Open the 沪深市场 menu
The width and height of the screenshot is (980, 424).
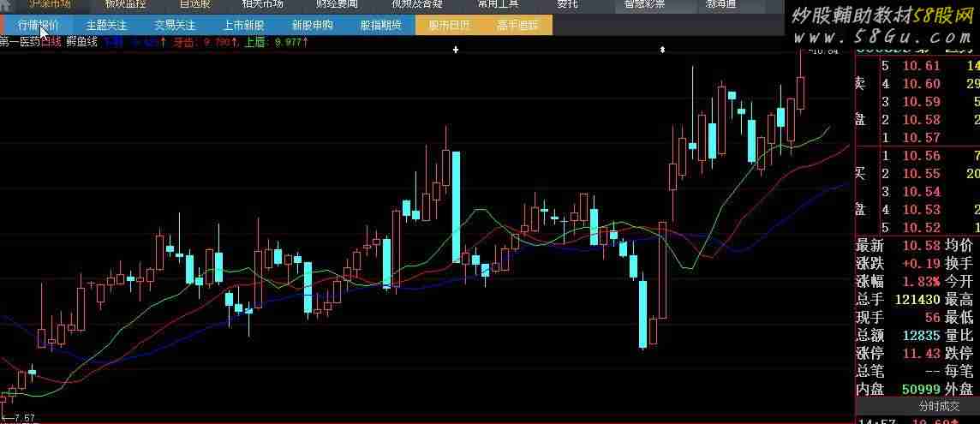pyautogui.click(x=50, y=3)
